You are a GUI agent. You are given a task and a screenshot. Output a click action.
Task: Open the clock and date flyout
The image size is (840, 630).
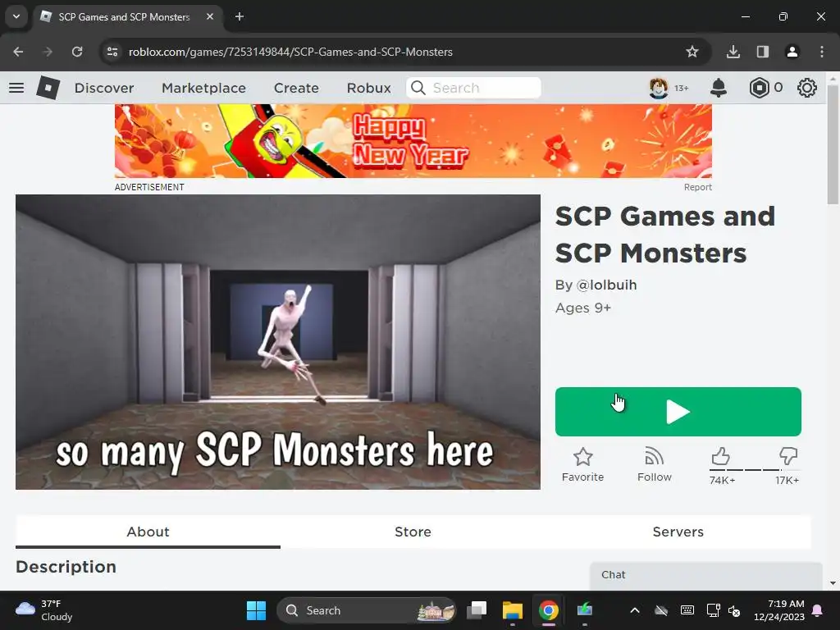[779, 610]
